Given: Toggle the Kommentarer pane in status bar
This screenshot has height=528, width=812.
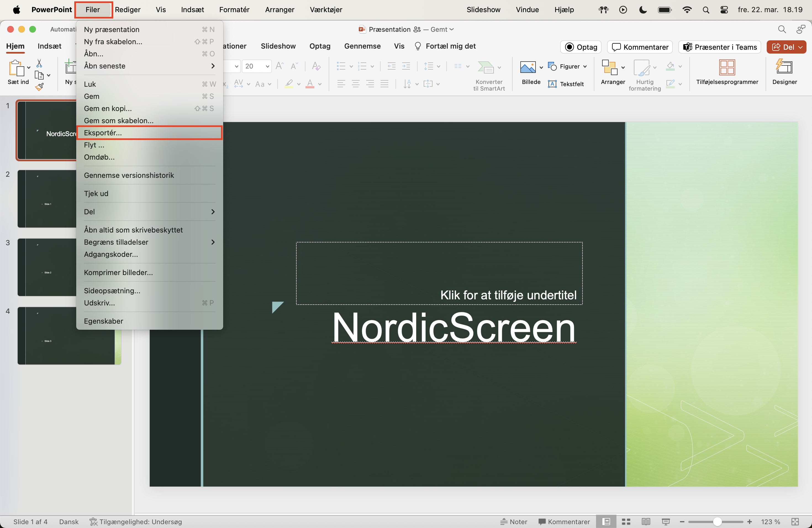Looking at the screenshot, I should pyautogui.click(x=564, y=522).
